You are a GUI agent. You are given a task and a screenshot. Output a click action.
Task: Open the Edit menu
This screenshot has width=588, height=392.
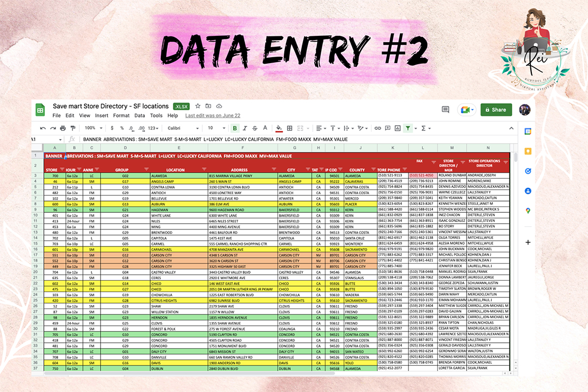(x=69, y=116)
